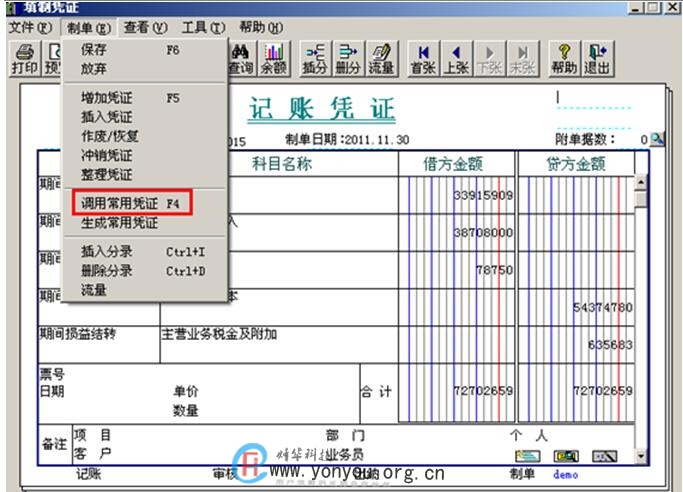Choose 插入分录 Ctrl+I menu entry

144,252
